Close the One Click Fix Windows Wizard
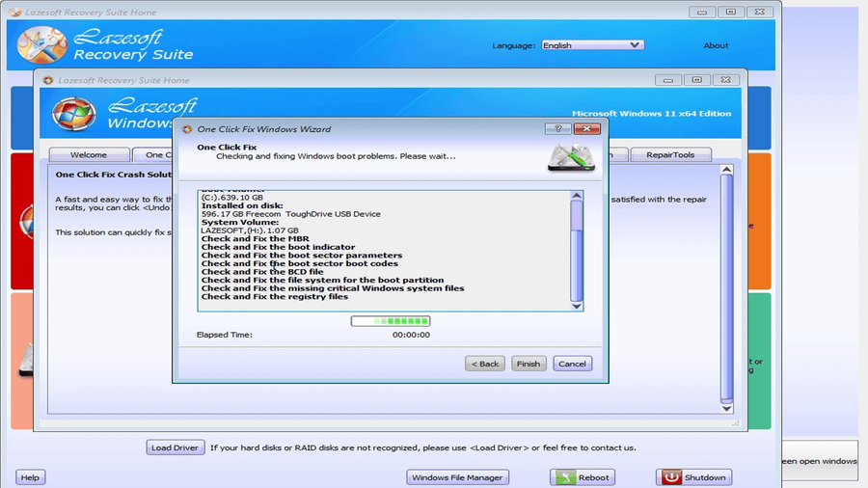 586,129
